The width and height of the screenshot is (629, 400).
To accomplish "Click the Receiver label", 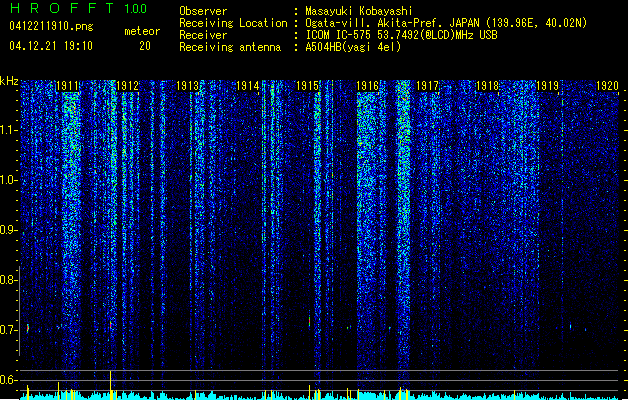I will tap(203, 35).
